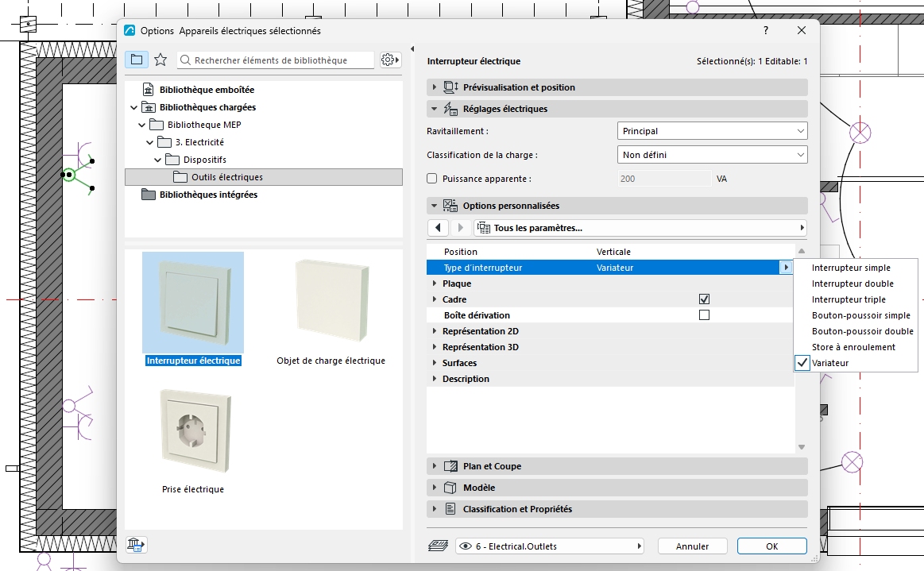
Task: Show favorites with the star icon
Action: pyautogui.click(x=160, y=60)
